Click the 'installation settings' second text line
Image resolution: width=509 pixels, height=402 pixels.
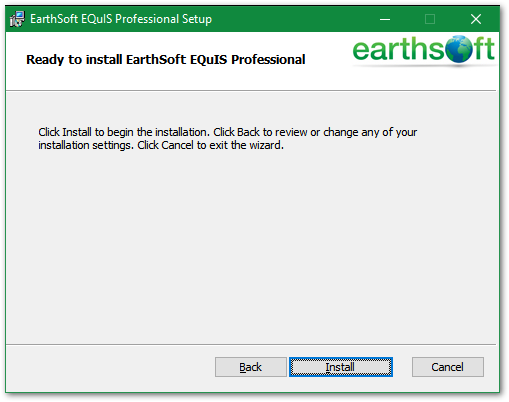161,145
